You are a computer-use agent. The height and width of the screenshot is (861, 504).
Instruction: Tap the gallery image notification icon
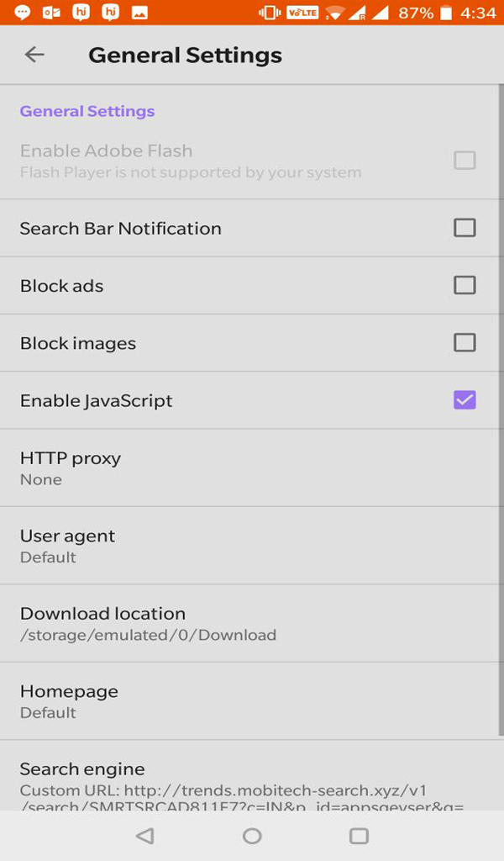click(x=139, y=12)
